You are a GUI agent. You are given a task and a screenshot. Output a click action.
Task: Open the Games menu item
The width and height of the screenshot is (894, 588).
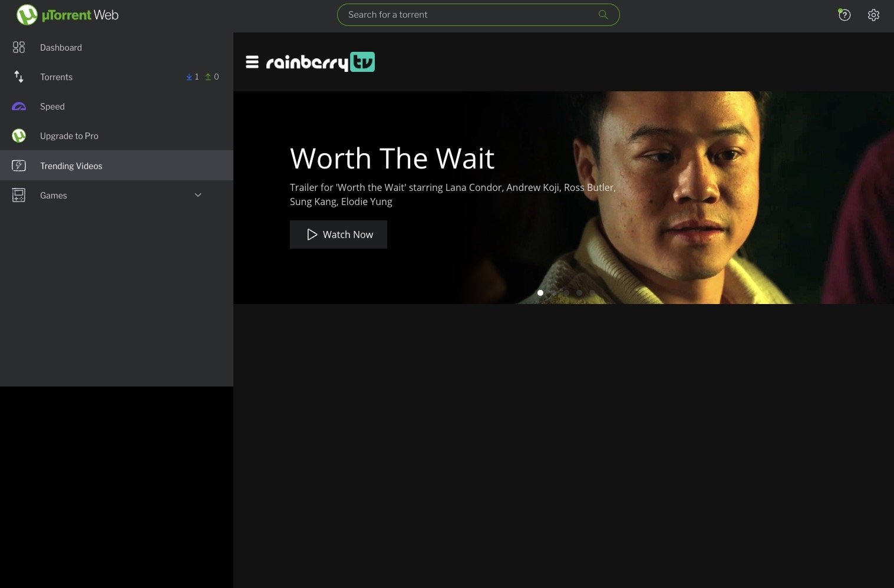click(117, 195)
